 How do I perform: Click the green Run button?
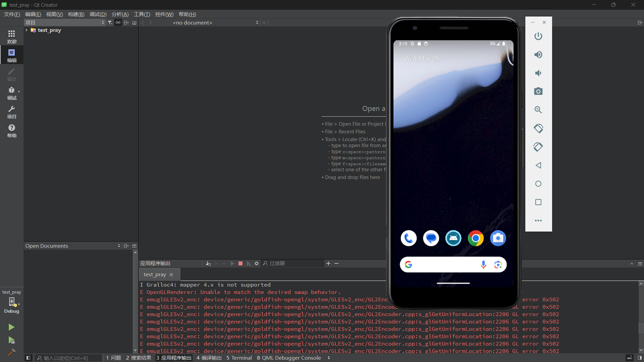(x=11, y=327)
